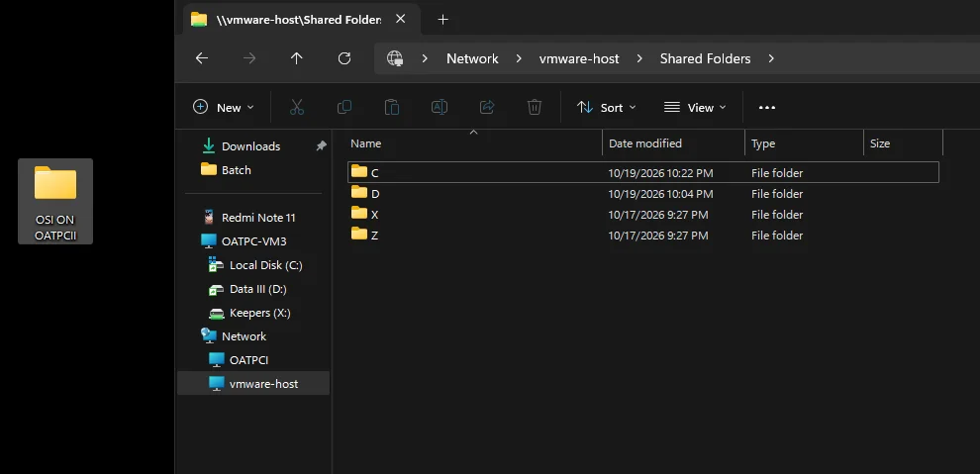
Task: Go back with the left arrow
Action: 201,58
